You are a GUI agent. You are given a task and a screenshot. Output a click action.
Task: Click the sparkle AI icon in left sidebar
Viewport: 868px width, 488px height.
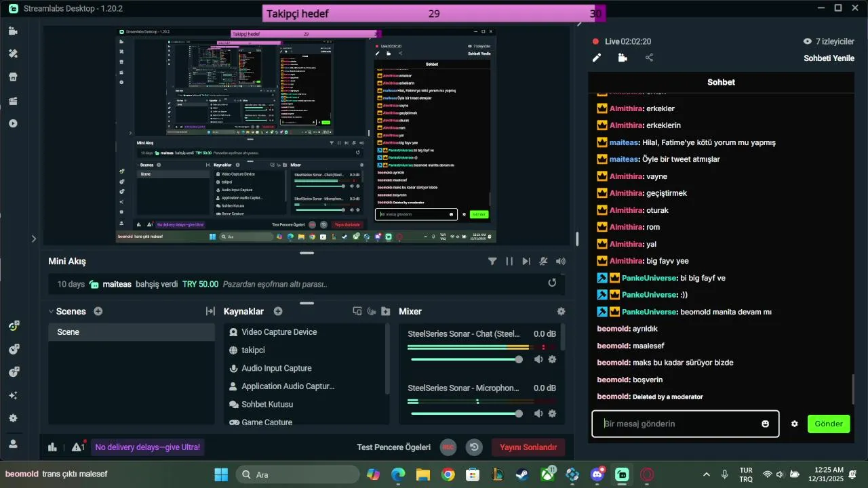coord(13,395)
